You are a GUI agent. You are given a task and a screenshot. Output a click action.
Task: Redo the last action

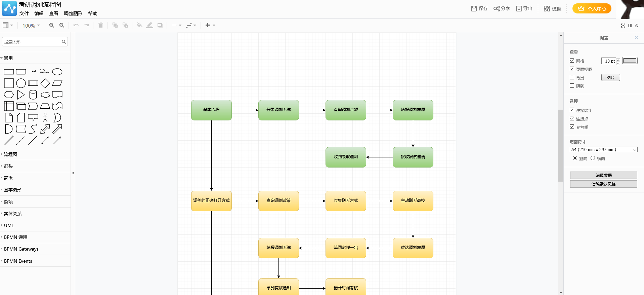(86, 25)
